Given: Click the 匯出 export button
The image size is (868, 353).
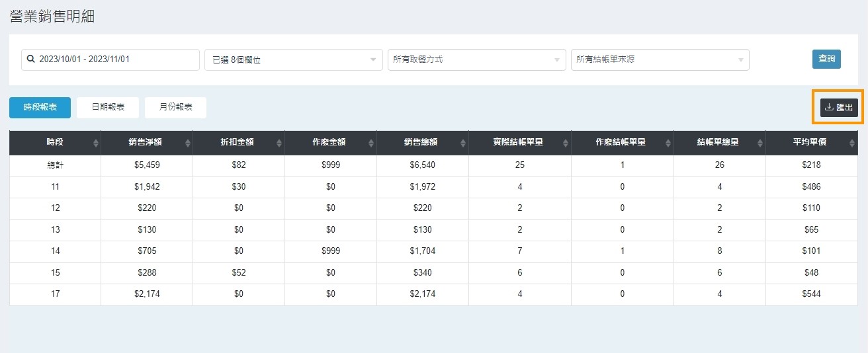Looking at the screenshot, I should click(x=839, y=108).
